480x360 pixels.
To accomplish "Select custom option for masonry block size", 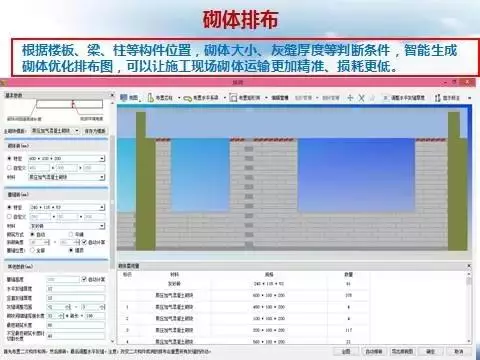I will point(9,168).
